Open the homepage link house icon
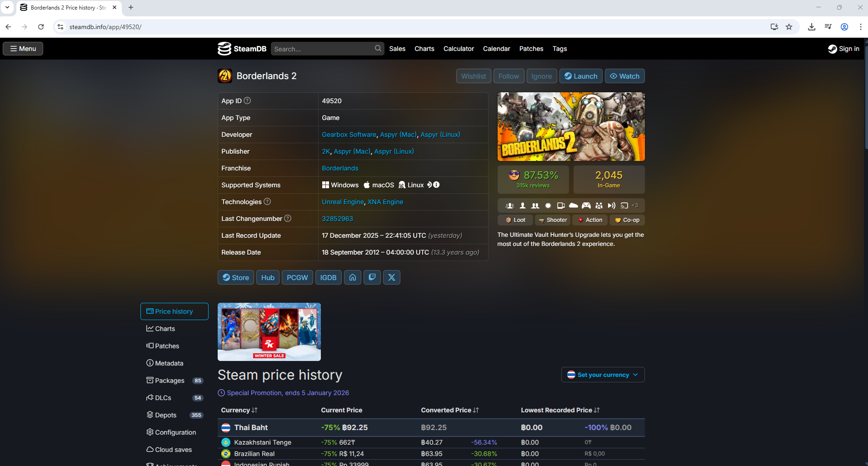 pyautogui.click(x=353, y=277)
